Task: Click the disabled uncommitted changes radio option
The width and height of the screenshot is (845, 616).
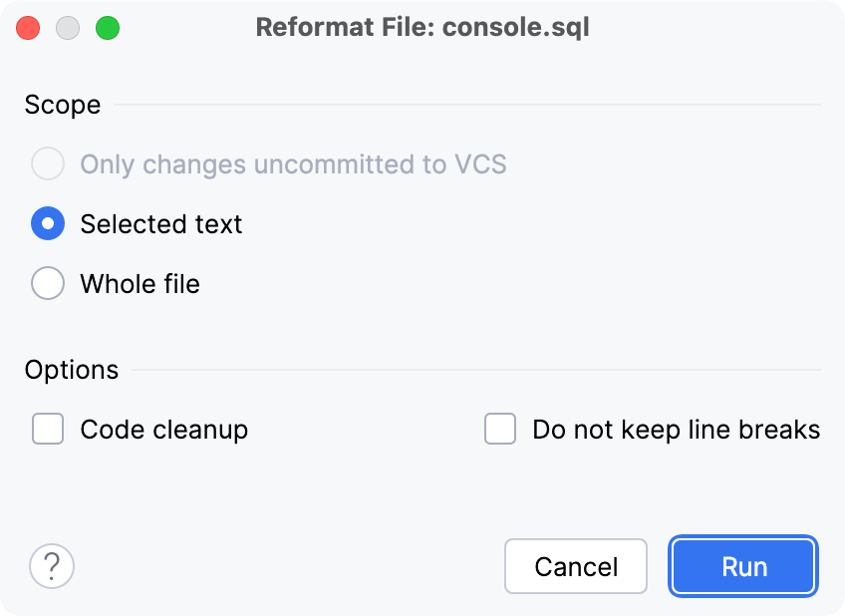Action: point(47,163)
